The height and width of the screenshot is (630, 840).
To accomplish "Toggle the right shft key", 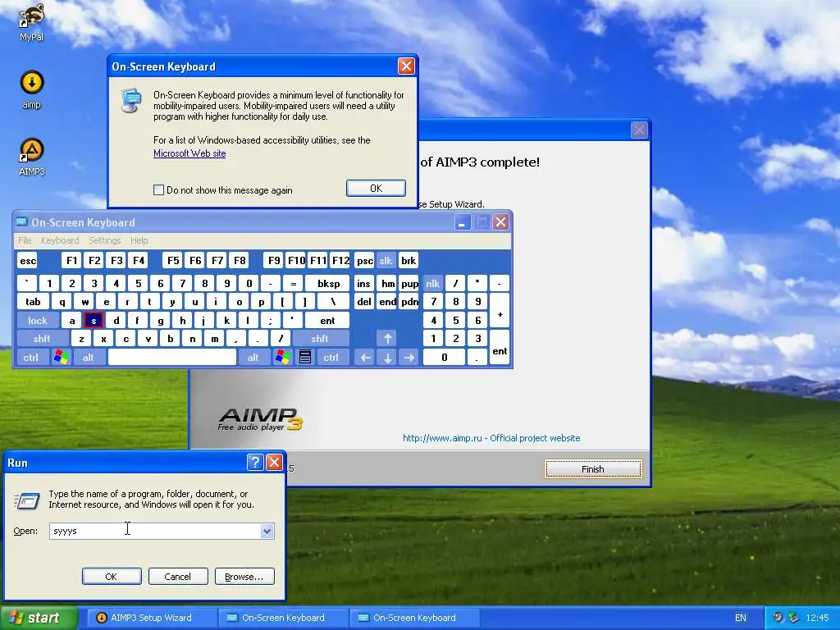I will coord(320,339).
